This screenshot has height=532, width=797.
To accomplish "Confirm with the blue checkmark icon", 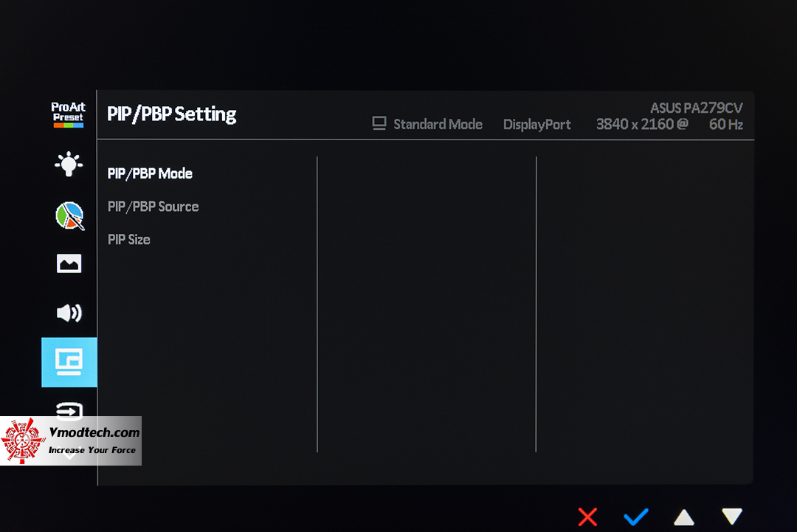I will (636, 517).
